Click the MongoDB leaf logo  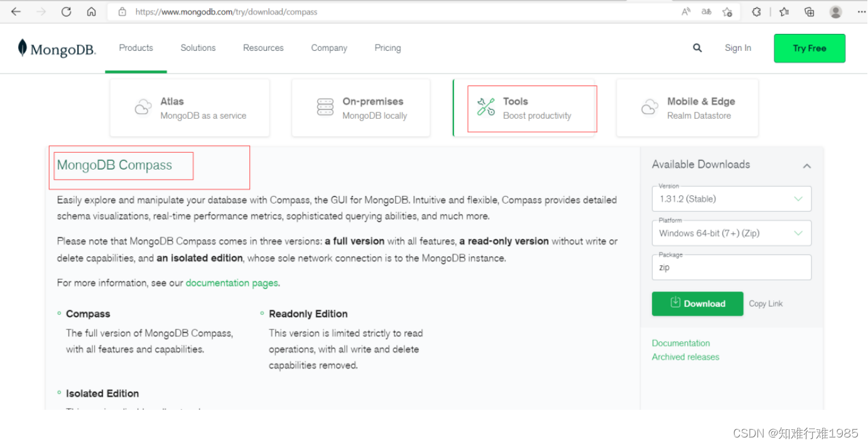[x=23, y=48]
